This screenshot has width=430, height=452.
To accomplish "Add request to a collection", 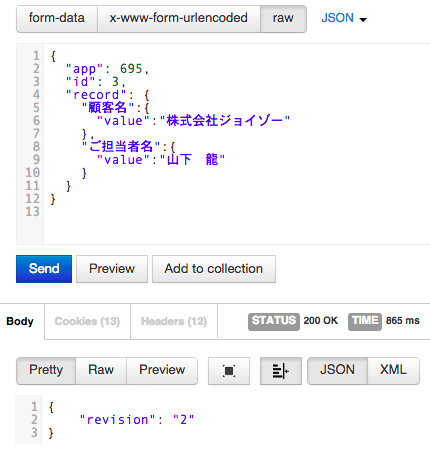I will [214, 269].
